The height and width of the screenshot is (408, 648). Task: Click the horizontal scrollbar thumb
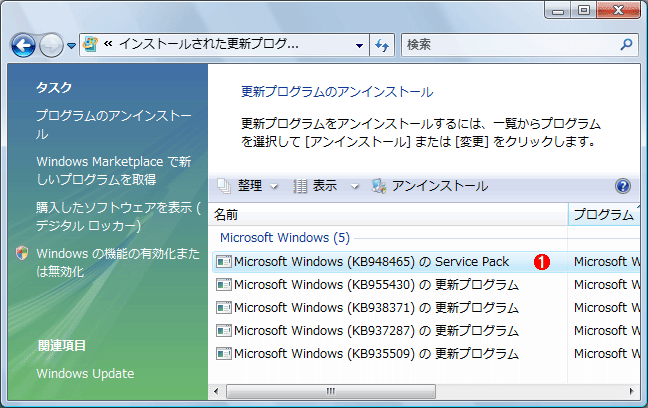click(331, 391)
